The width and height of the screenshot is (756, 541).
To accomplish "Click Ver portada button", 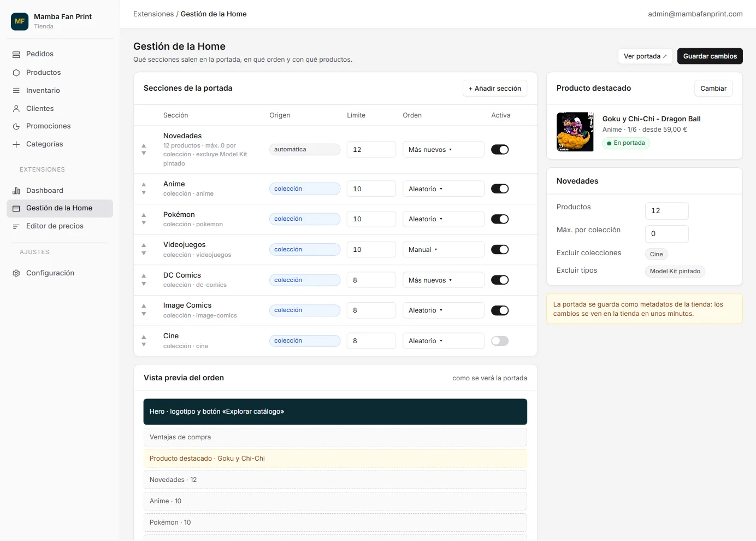I will coord(645,56).
